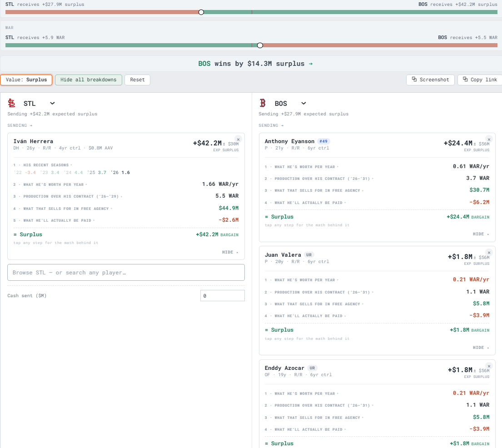Click the surplus slider handle at top
This screenshot has width=502, height=448.
click(x=201, y=12)
